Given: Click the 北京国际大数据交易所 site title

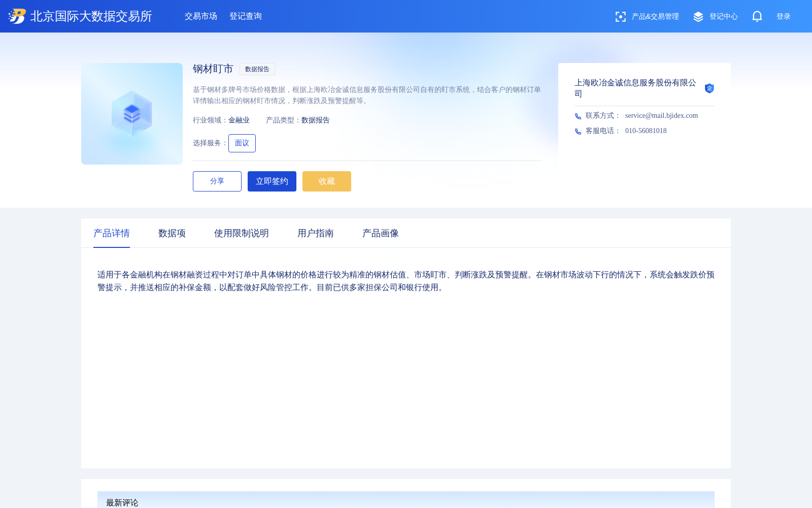Looking at the screenshot, I should click(91, 16).
